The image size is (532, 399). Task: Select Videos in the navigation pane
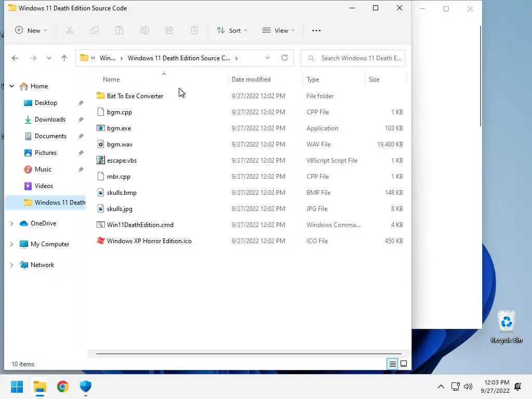44,186
